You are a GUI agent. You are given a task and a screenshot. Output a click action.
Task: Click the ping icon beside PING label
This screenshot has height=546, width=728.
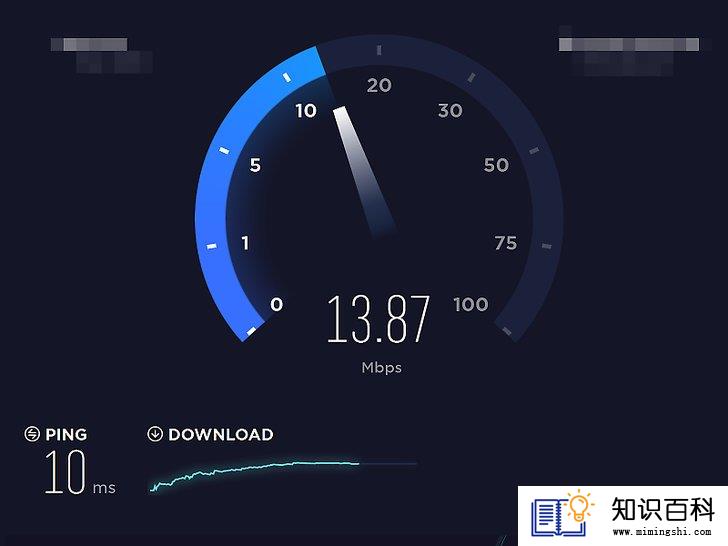click(x=32, y=434)
